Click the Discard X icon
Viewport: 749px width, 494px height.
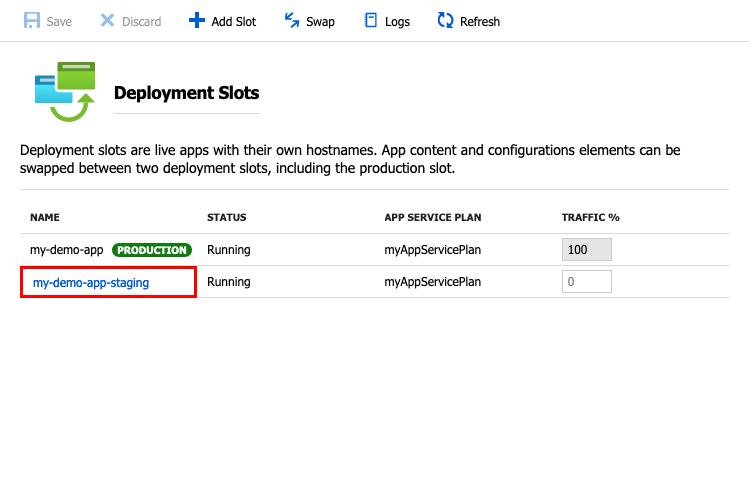(x=107, y=20)
